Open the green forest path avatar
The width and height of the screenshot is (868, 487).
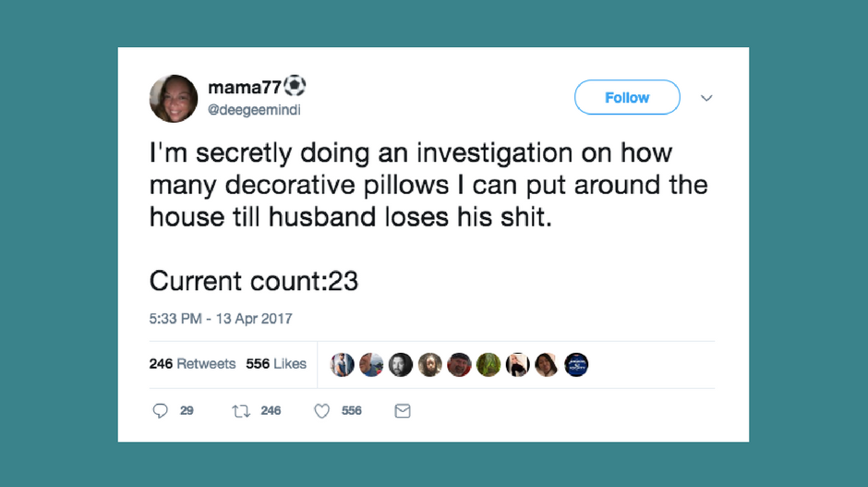[x=488, y=364]
